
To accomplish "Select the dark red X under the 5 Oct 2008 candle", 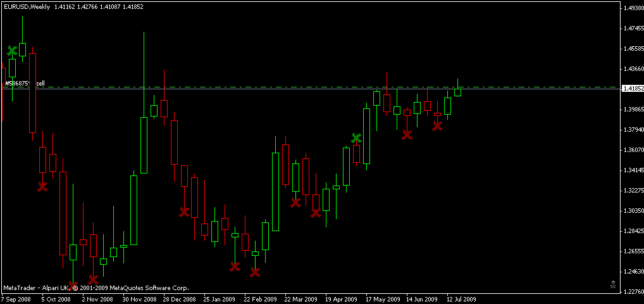I will 42,187.
